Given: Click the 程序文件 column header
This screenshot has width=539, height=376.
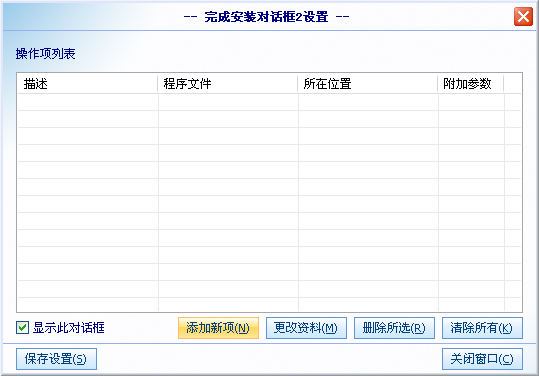Looking at the screenshot, I should click(228, 84).
